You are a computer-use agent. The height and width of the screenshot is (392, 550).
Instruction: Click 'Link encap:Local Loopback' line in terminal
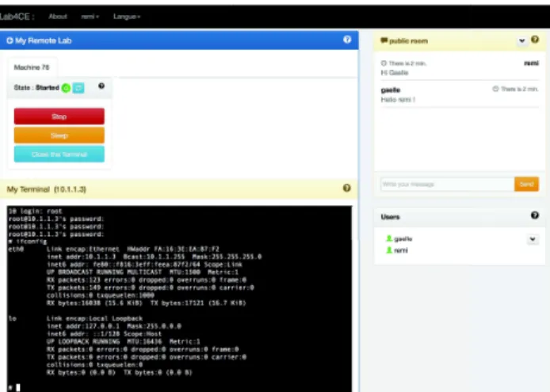click(95, 318)
